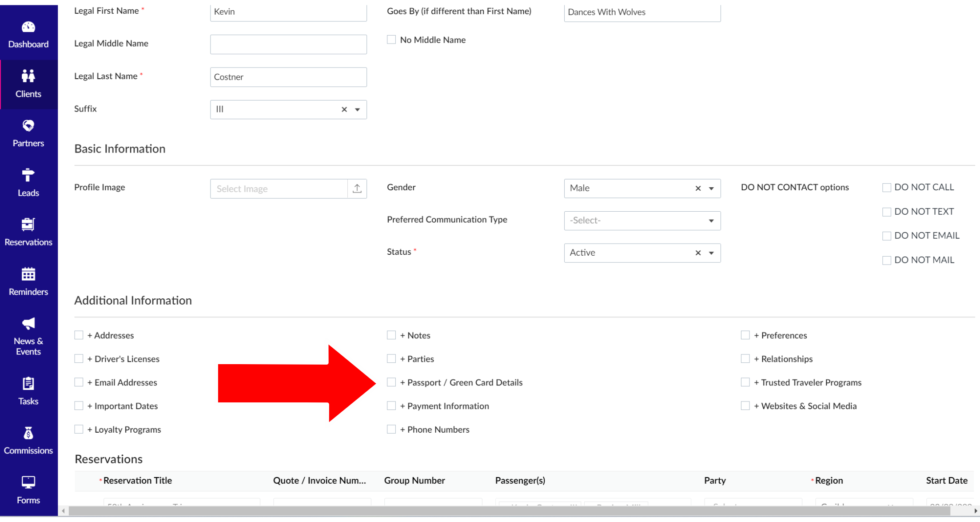980x522 pixels.
Task: Open the Dashboard gauge icon
Action: 28,27
